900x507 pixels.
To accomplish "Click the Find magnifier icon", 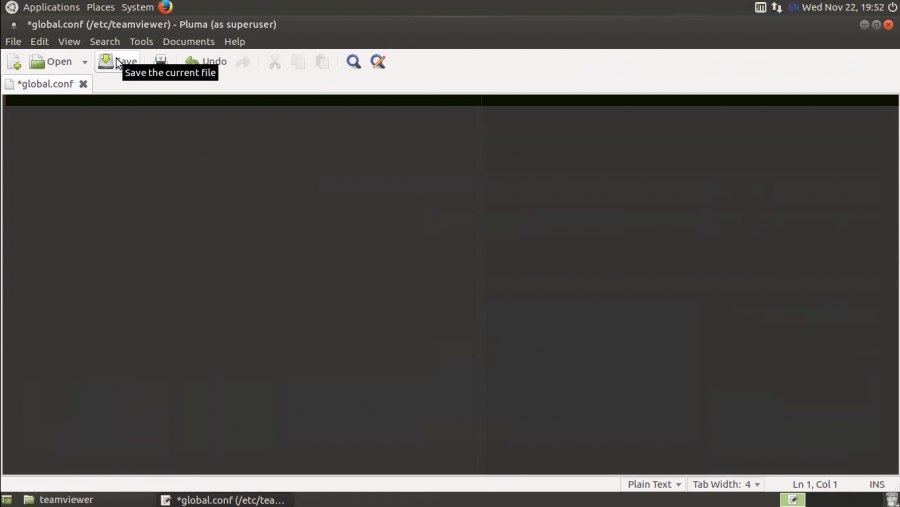I will point(353,62).
